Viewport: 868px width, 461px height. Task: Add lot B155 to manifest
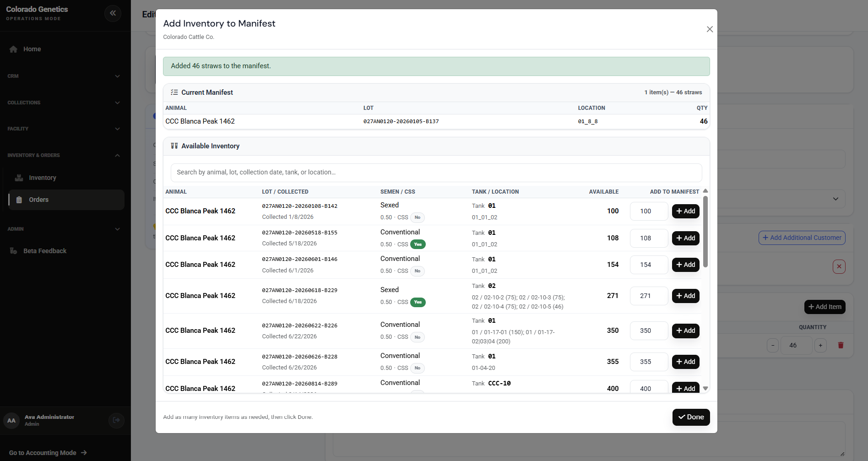click(x=685, y=238)
